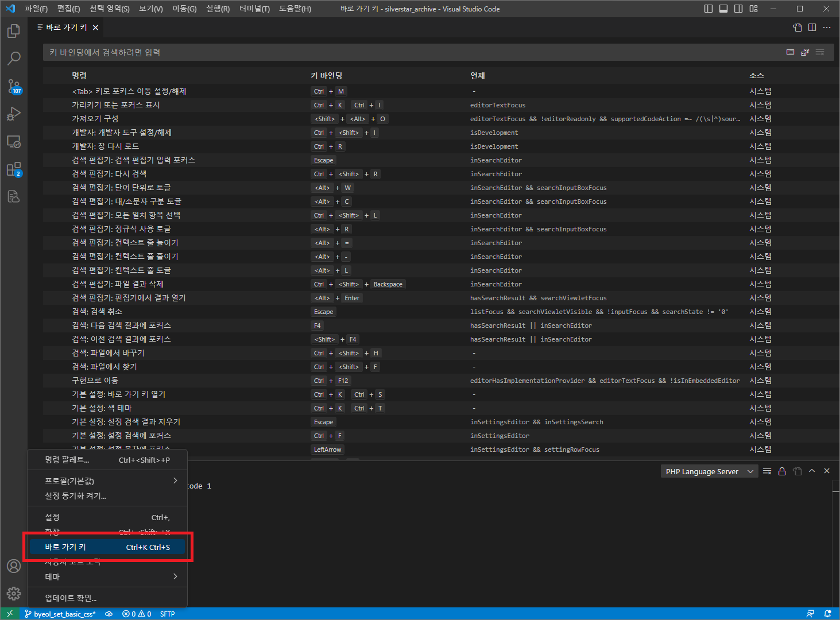Image resolution: width=840 pixels, height=620 pixels.
Task: Click errors and warnings count in status bar
Action: [x=137, y=614]
